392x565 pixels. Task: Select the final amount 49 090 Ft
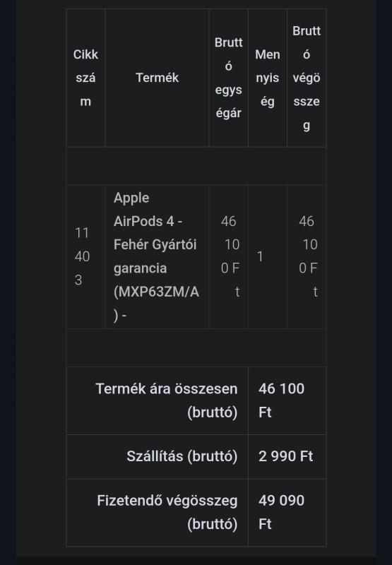coord(281,512)
